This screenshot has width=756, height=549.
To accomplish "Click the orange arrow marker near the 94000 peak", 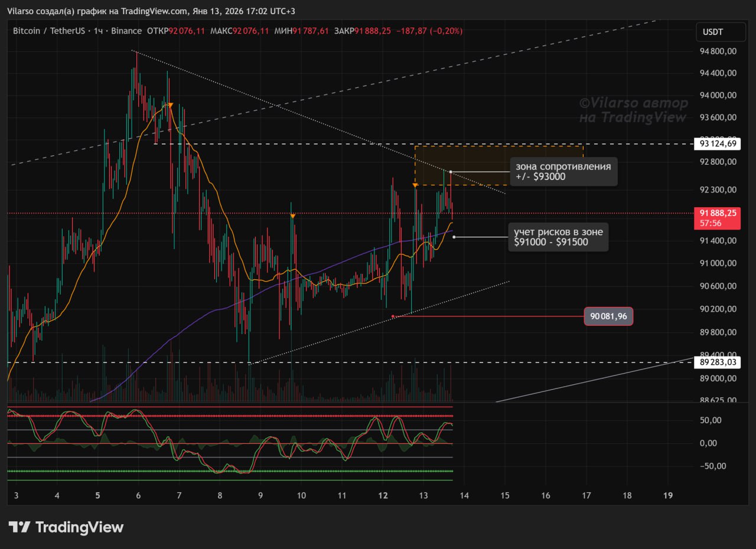I will pos(170,105).
